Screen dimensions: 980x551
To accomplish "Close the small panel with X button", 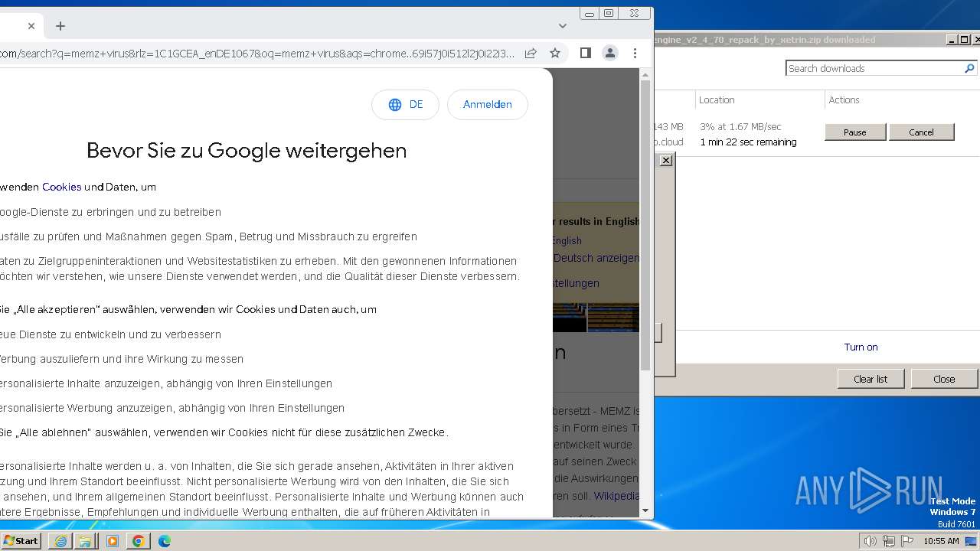I will [666, 160].
